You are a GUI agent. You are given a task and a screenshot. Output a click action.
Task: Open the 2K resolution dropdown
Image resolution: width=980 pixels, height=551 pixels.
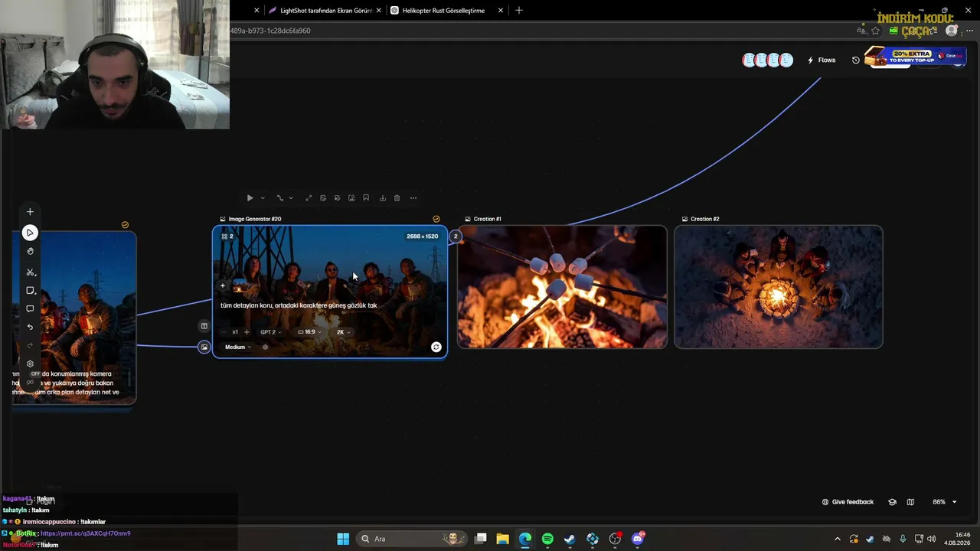click(343, 332)
